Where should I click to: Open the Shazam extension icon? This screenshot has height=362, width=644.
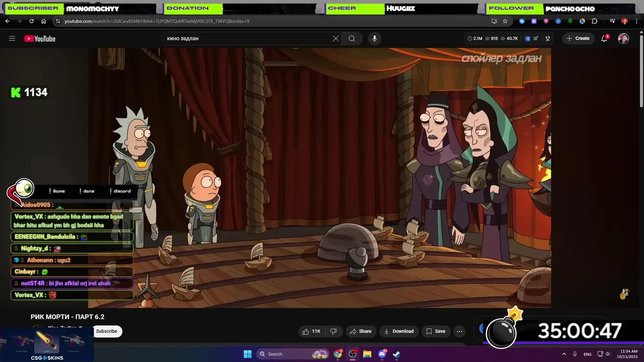tap(522, 21)
